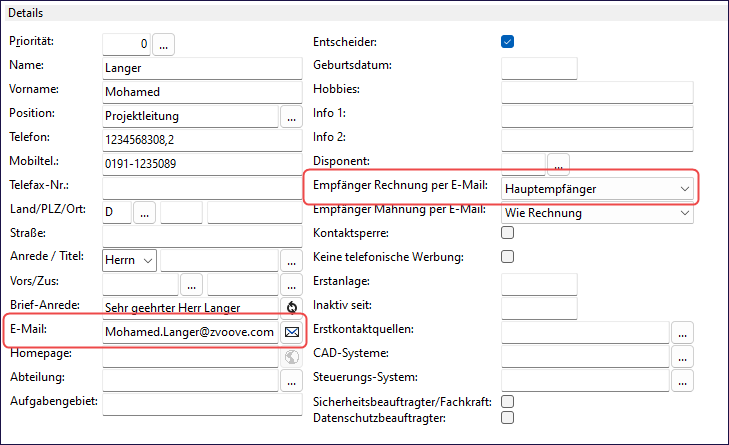Click the globe icon next to Homepage
The image size is (729, 445).
292,357
